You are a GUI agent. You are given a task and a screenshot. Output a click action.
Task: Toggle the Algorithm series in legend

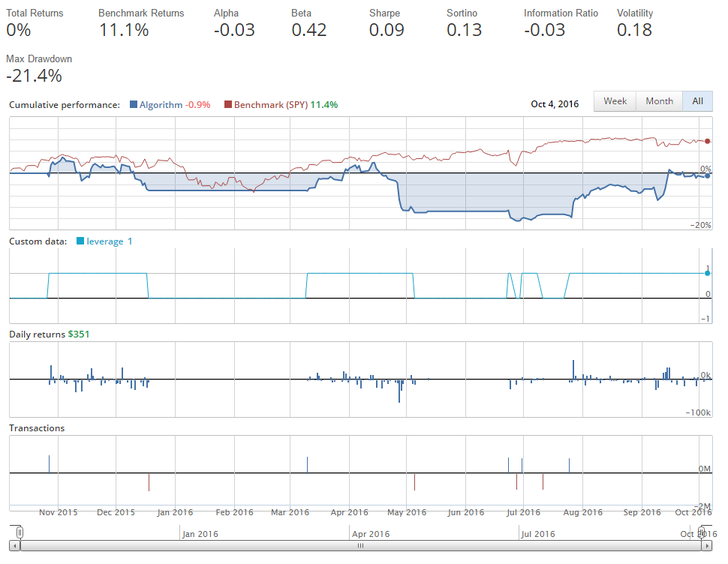pos(161,105)
